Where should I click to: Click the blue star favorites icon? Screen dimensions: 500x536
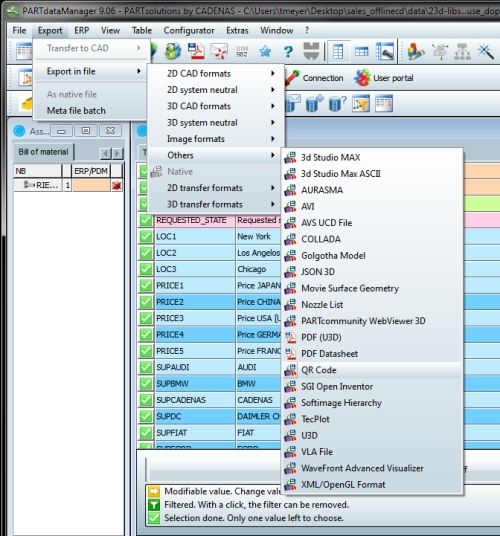pyautogui.click(x=265, y=52)
